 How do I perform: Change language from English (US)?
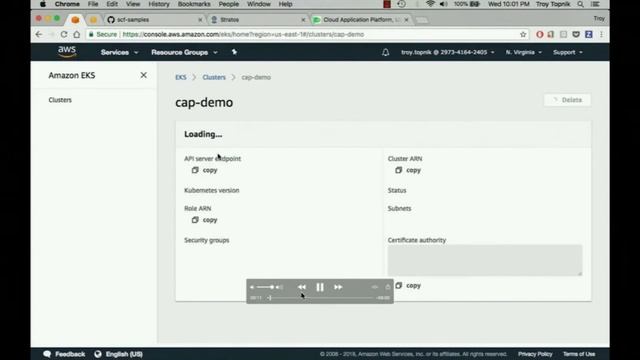(118, 354)
